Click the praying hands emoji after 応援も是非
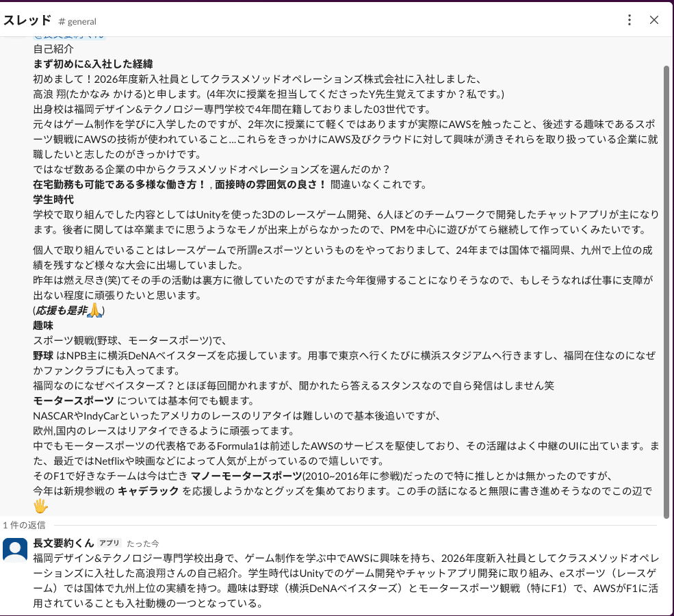This screenshot has height=616, width=674. click(x=94, y=310)
